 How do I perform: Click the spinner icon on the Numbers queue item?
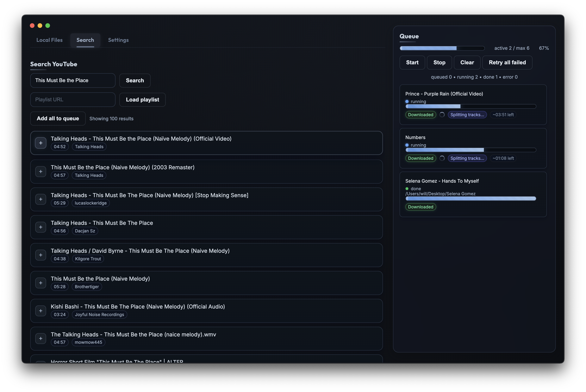coord(442,158)
